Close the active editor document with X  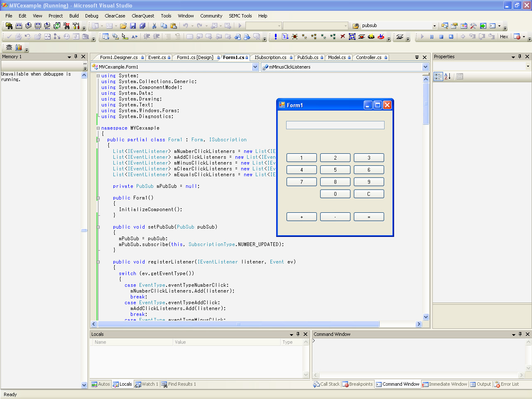click(424, 57)
